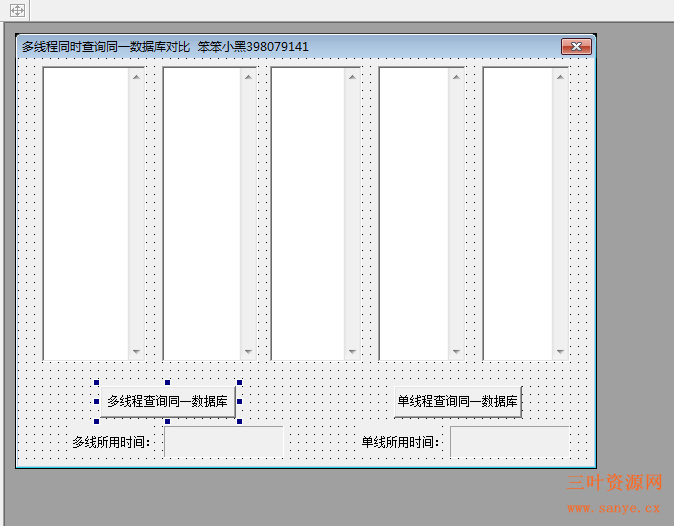Click the 多线程查询同一数据库 button

[168, 402]
